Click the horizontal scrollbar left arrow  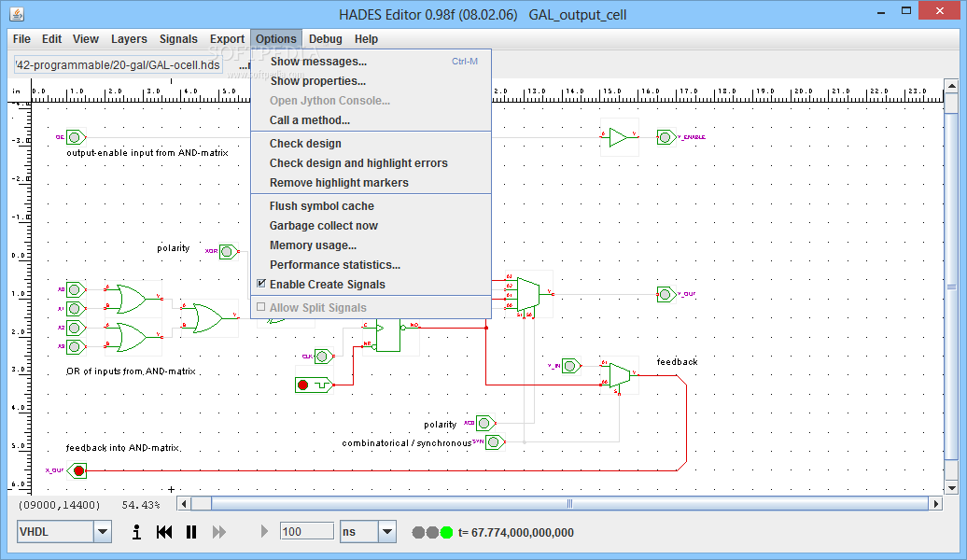tap(184, 504)
